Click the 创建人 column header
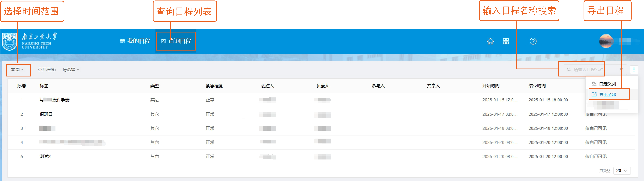The width and height of the screenshot is (644, 181). tap(268, 86)
